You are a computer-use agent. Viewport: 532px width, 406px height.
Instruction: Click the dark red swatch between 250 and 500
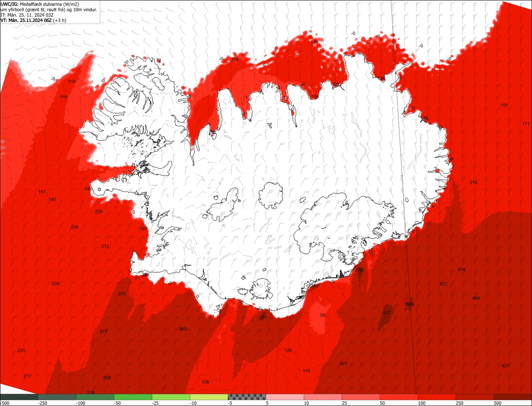(475, 397)
